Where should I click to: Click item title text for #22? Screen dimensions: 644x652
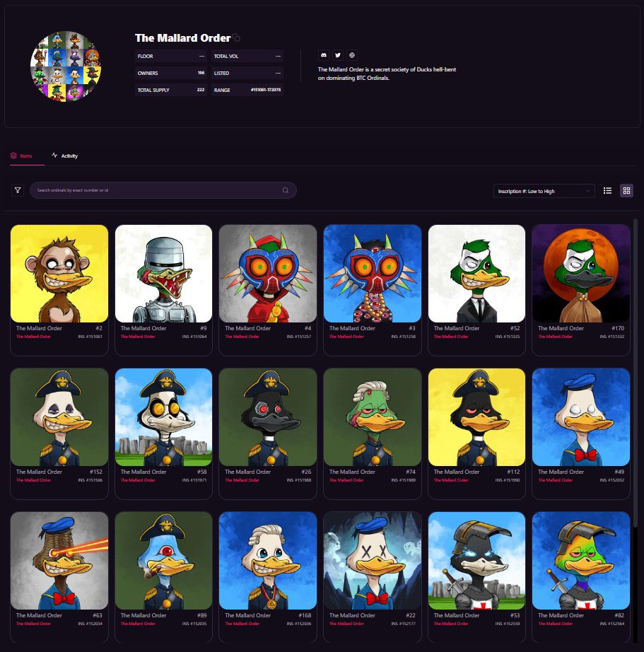[x=352, y=615]
